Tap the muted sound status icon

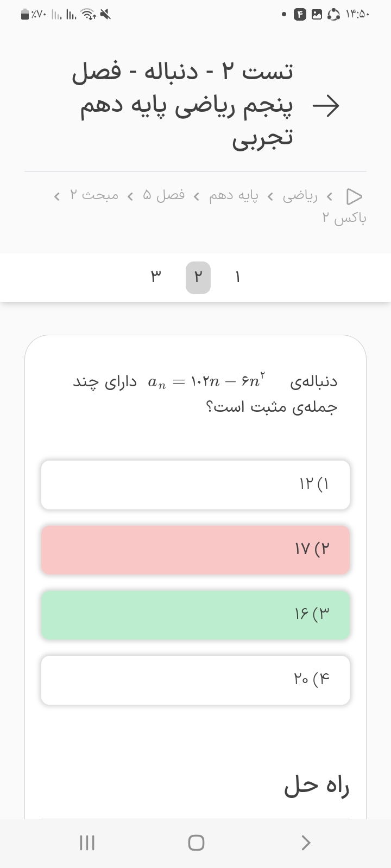[105, 15]
